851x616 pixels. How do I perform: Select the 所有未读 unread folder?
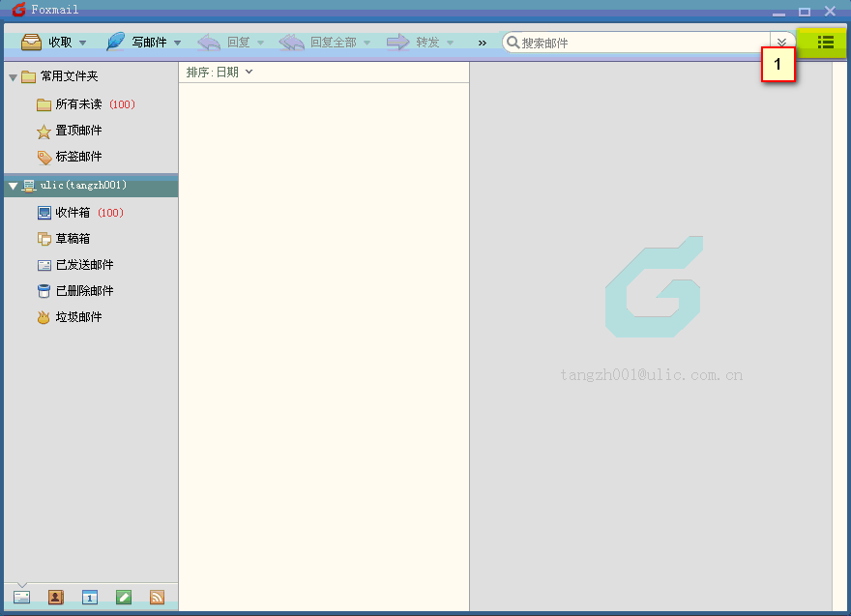[77, 104]
